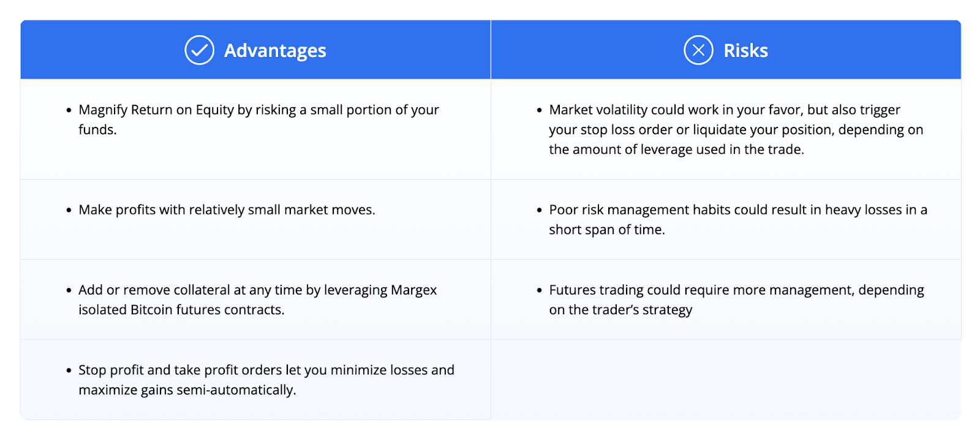Click the words isolated Bitcoin futures contracts

pos(181,309)
